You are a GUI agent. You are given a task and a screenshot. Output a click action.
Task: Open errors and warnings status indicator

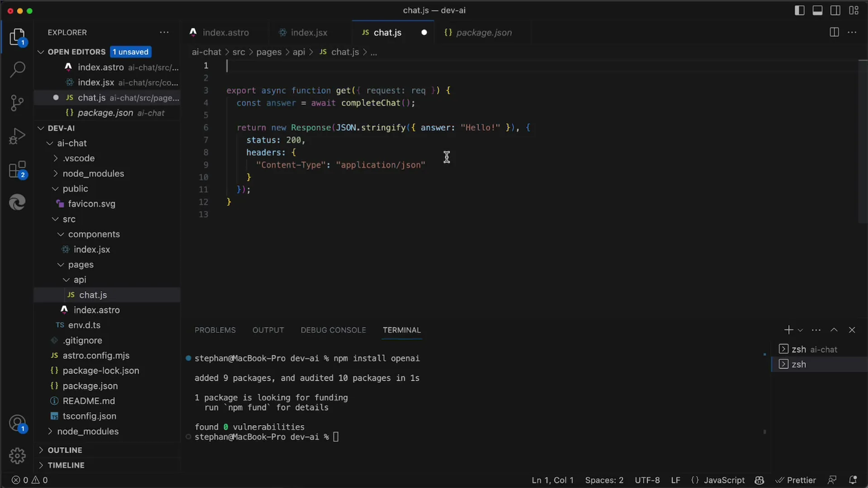tap(30, 480)
